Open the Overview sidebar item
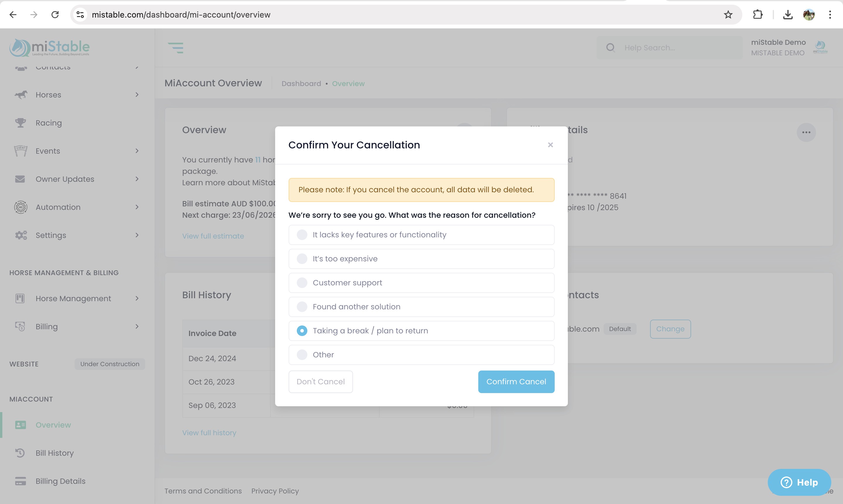 pyautogui.click(x=53, y=425)
